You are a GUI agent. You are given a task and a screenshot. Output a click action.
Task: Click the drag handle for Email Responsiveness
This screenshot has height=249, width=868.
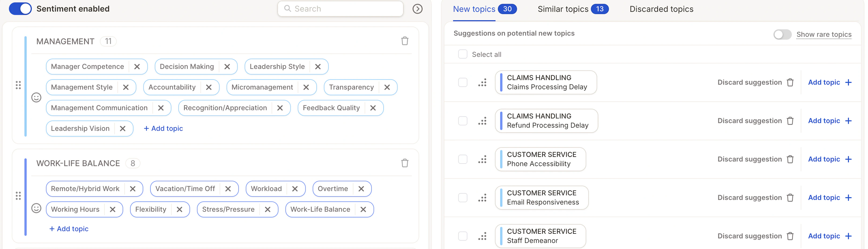483,198
